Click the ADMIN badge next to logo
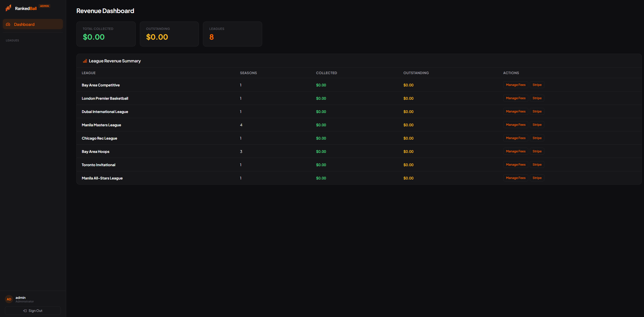This screenshot has width=644, height=317. (x=44, y=6)
